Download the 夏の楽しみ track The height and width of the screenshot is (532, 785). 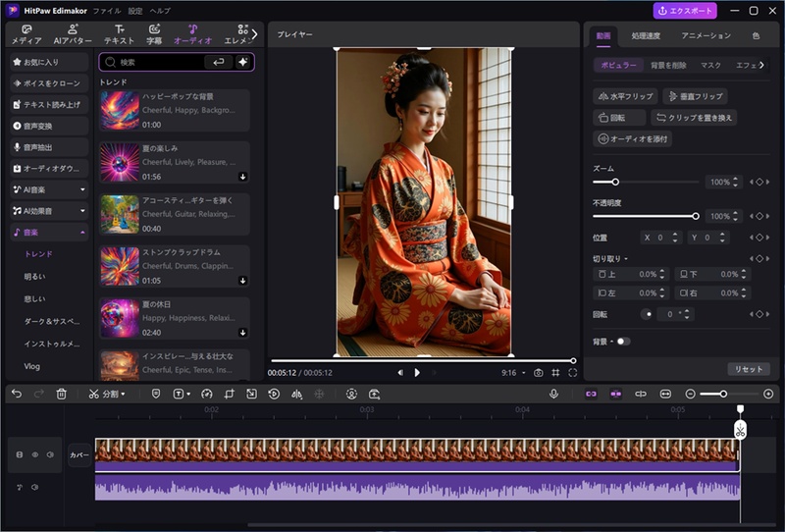(242, 177)
